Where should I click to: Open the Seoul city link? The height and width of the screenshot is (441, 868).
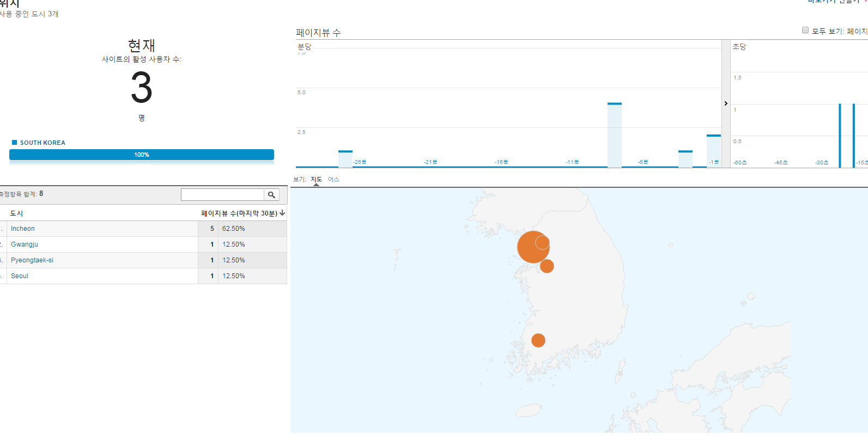[20, 276]
